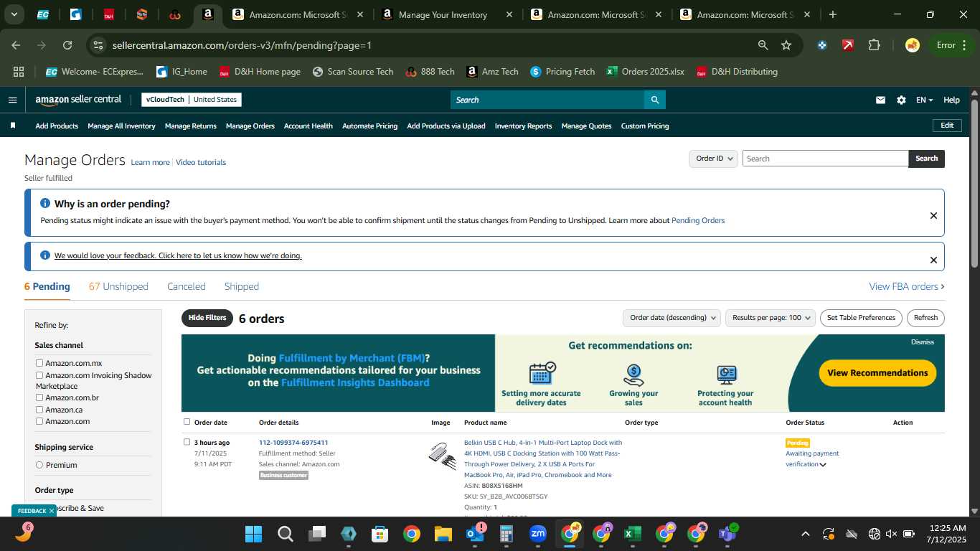Screen dimensions: 980x551
Task: Show hidden system tray icons chevron
Action: coord(805,534)
